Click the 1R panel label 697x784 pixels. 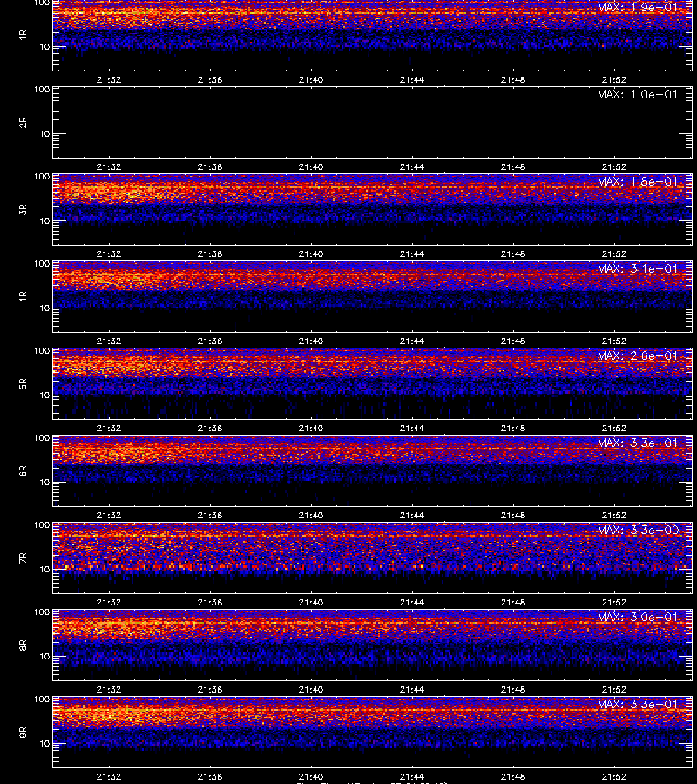[x=23, y=35]
